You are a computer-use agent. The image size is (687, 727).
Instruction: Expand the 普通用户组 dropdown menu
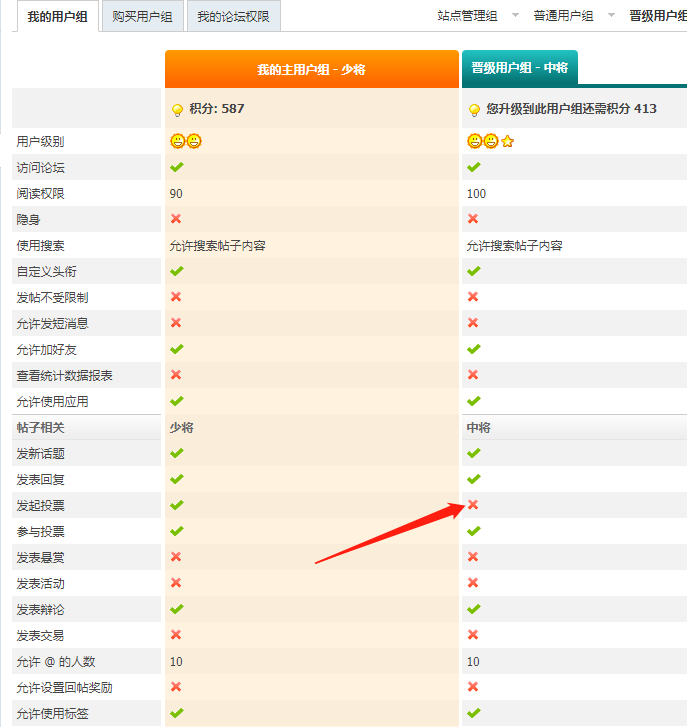pyautogui.click(x=574, y=16)
